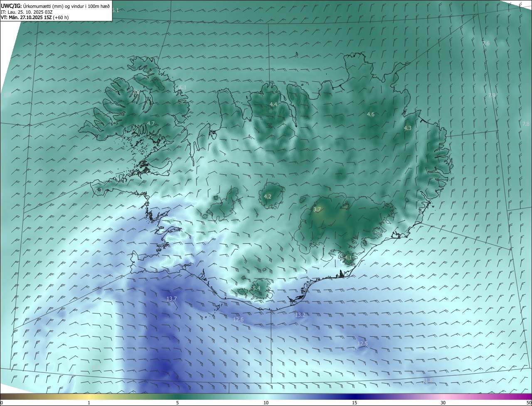This screenshot has height=406, width=532.
Task: Click the 5.4 value label on the glacier
Action: [256, 288]
